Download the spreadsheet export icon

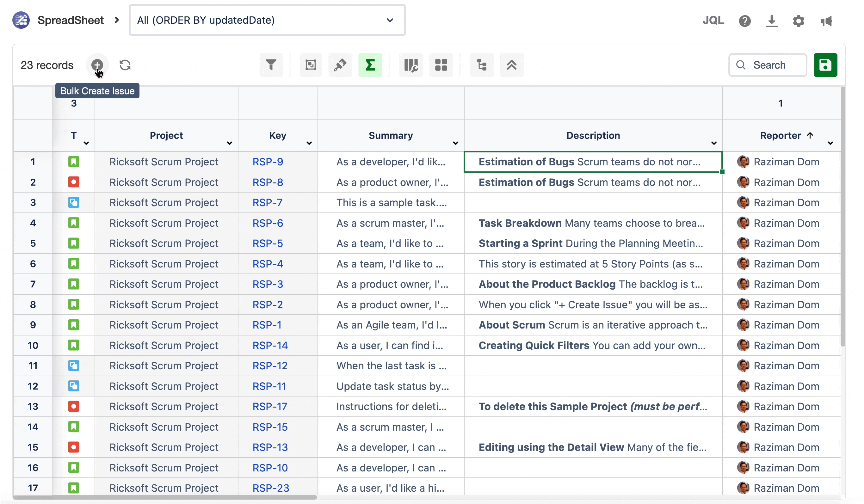pyautogui.click(x=771, y=21)
